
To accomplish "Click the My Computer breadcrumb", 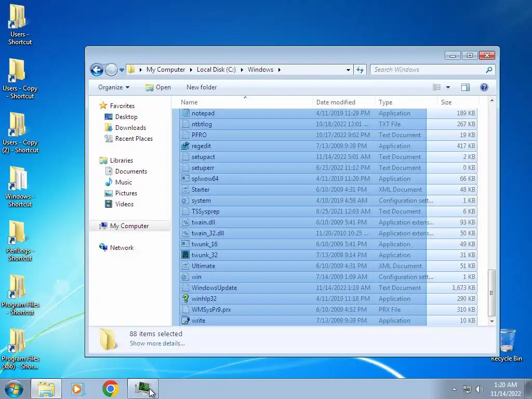I will point(166,70).
